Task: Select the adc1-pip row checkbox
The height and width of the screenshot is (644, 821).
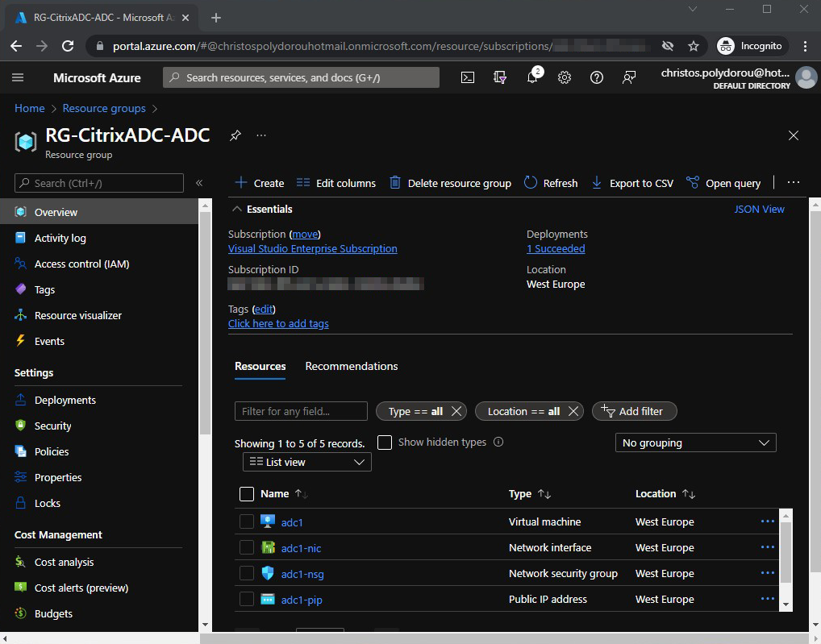Action: coord(247,599)
